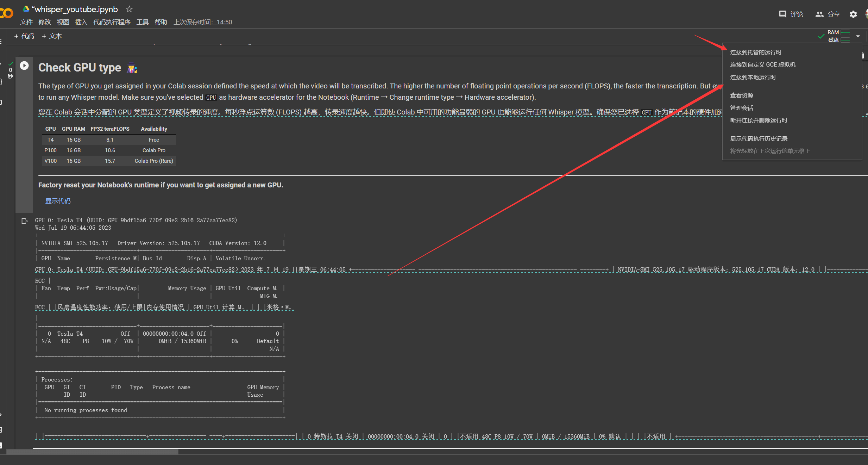The width and height of the screenshot is (868, 465).
Task: Click the 上次保存时间 14:50 link
Action: (203, 22)
